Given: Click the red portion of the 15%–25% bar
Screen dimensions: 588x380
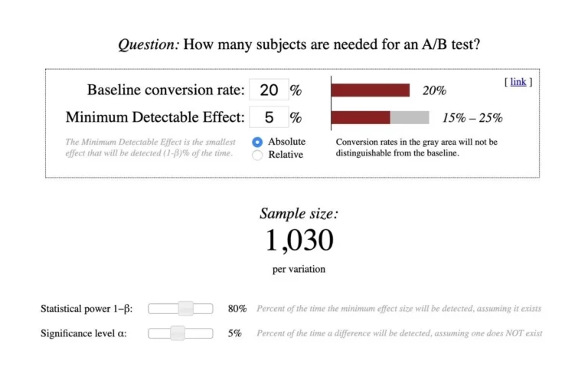Looking at the screenshot, I should pyautogui.click(x=361, y=118).
